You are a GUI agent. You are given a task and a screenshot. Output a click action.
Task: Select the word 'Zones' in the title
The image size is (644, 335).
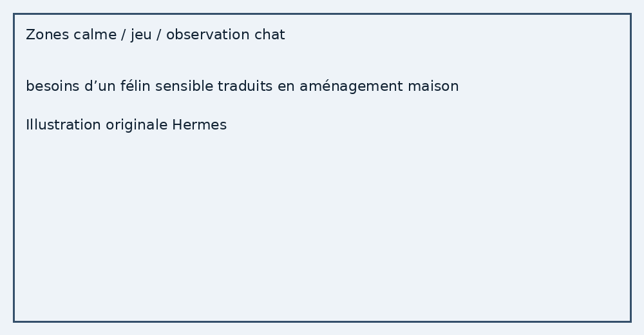pyautogui.click(x=47, y=35)
